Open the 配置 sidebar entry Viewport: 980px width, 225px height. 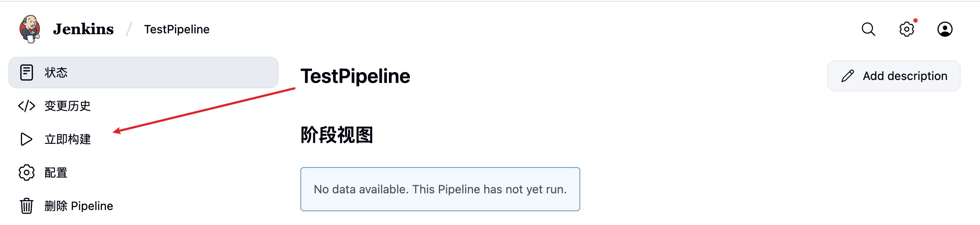click(x=56, y=172)
